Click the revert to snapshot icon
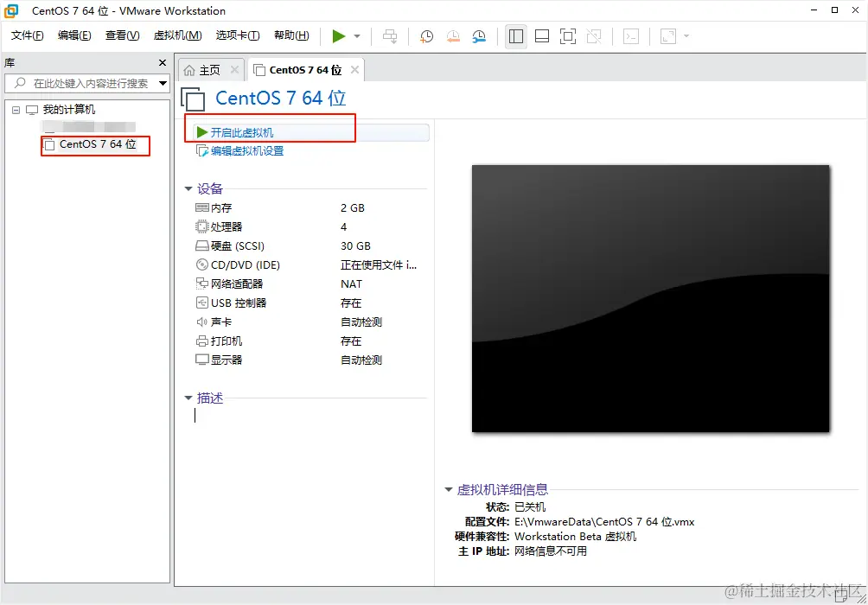The image size is (868, 605). click(x=453, y=36)
